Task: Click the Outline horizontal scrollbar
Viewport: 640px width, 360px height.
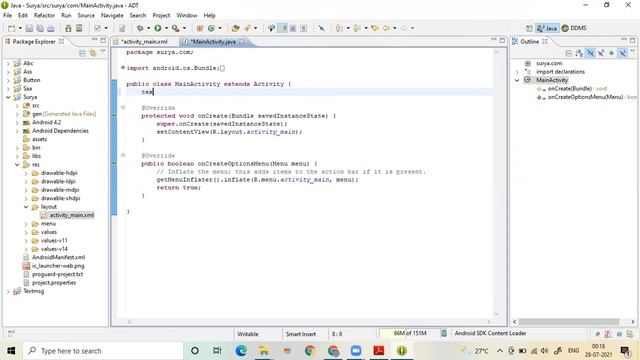Action: (569, 322)
